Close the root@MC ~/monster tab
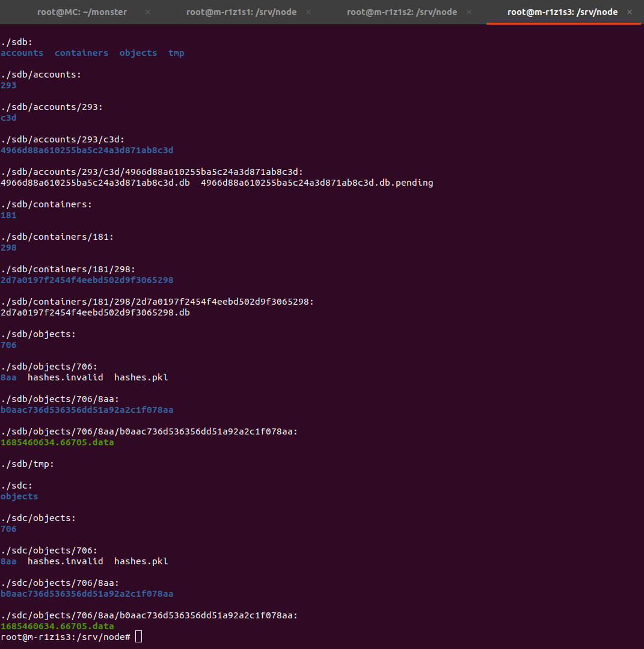 (149, 12)
